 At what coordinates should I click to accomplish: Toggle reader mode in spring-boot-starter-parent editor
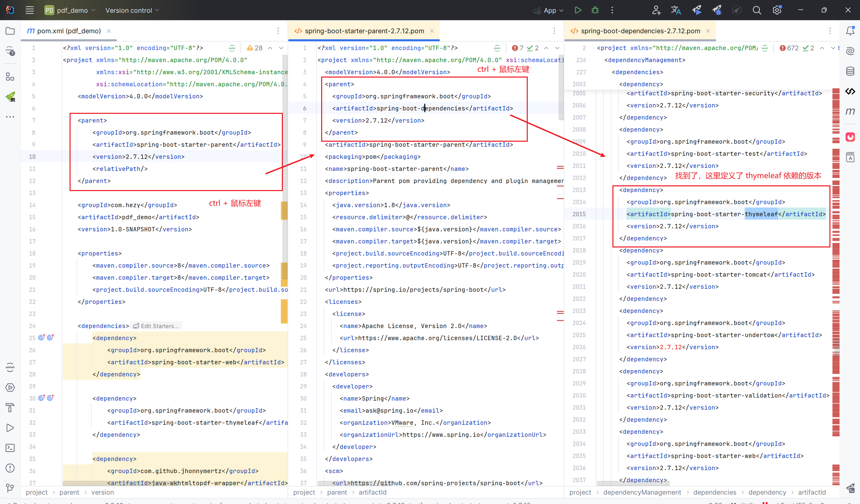point(497,48)
